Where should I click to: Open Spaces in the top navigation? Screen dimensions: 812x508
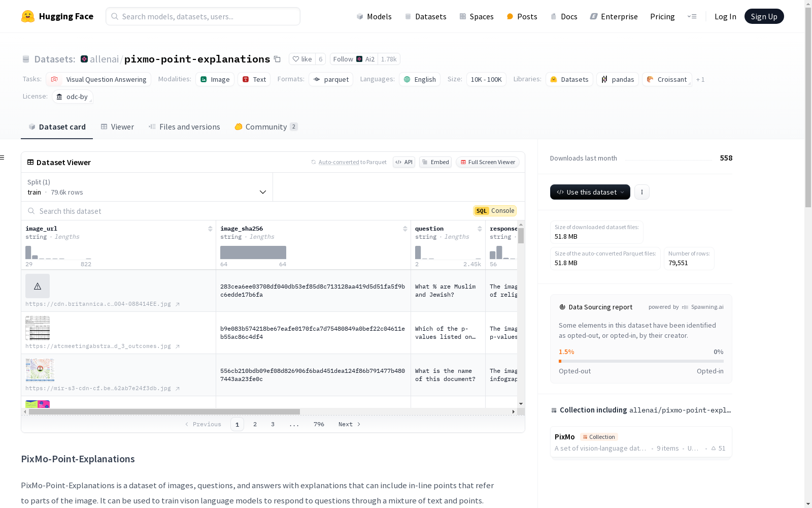point(477,16)
